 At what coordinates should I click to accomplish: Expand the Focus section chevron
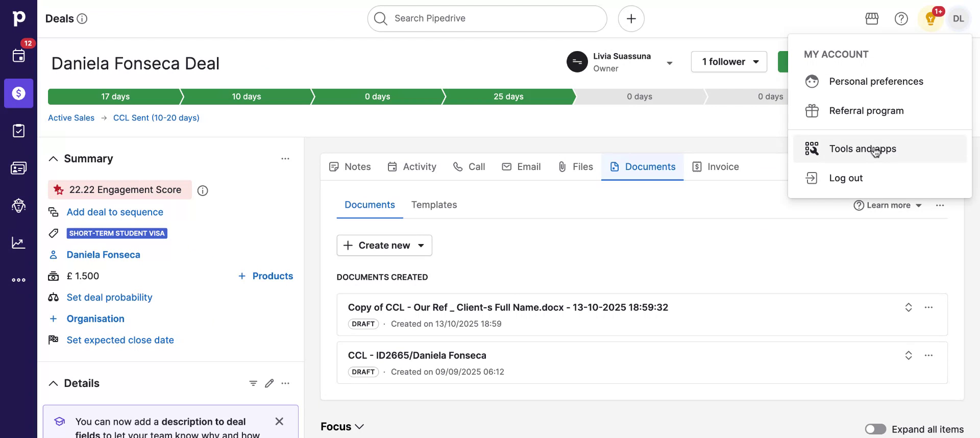[x=359, y=427]
